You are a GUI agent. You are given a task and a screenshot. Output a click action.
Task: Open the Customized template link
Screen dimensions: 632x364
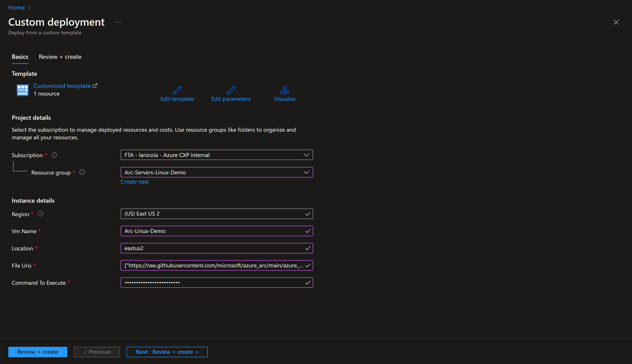[62, 86]
